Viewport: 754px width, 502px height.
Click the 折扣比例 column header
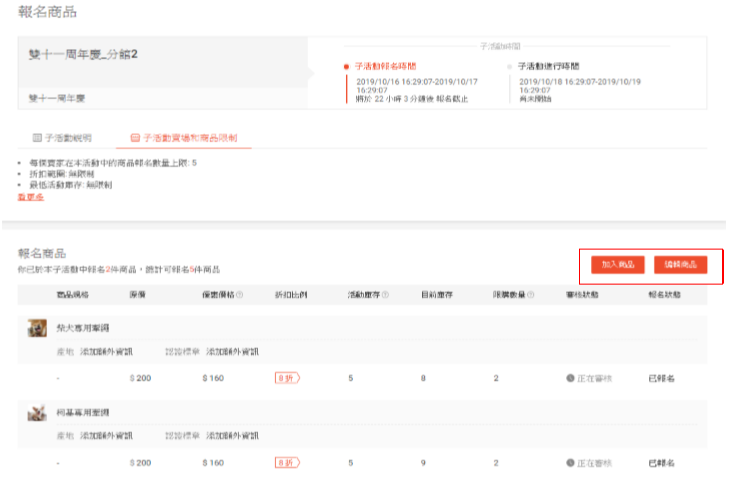click(x=291, y=295)
